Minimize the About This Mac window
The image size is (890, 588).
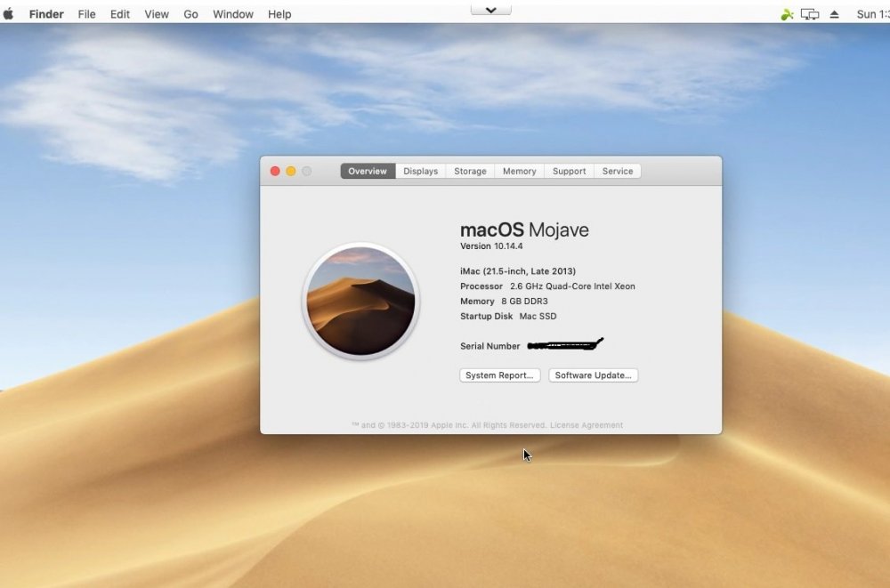291,171
